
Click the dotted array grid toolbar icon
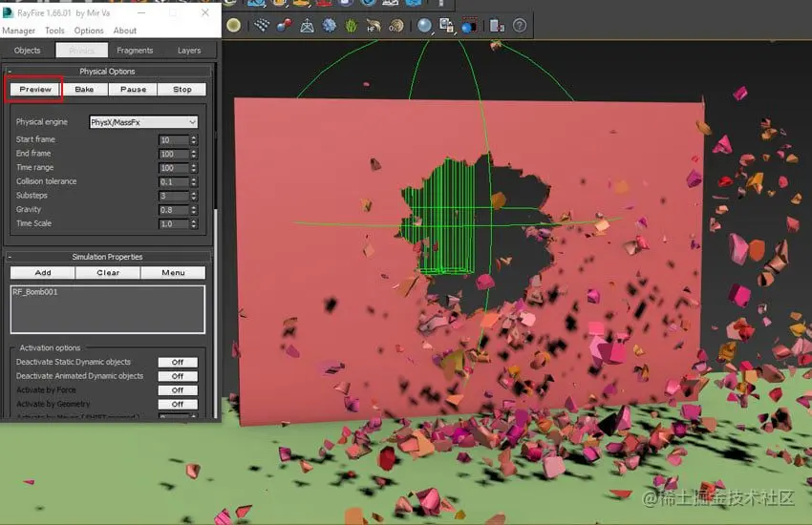tap(262, 25)
